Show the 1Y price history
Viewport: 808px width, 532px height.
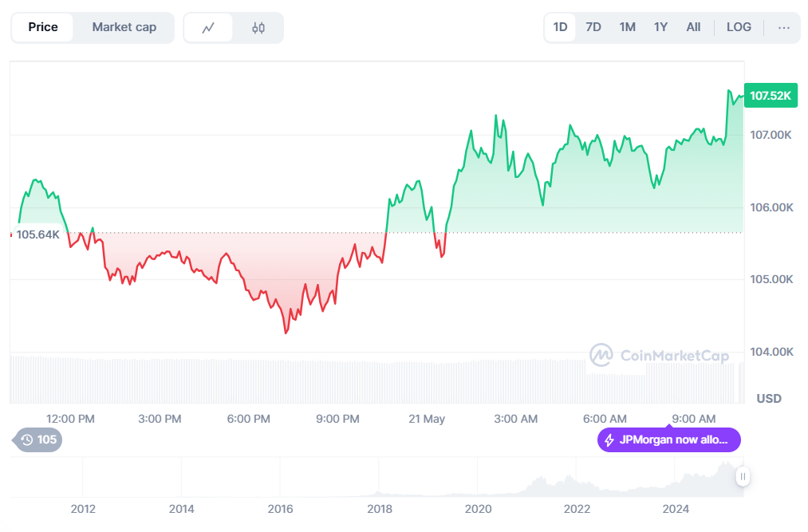pyautogui.click(x=660, y=27)
